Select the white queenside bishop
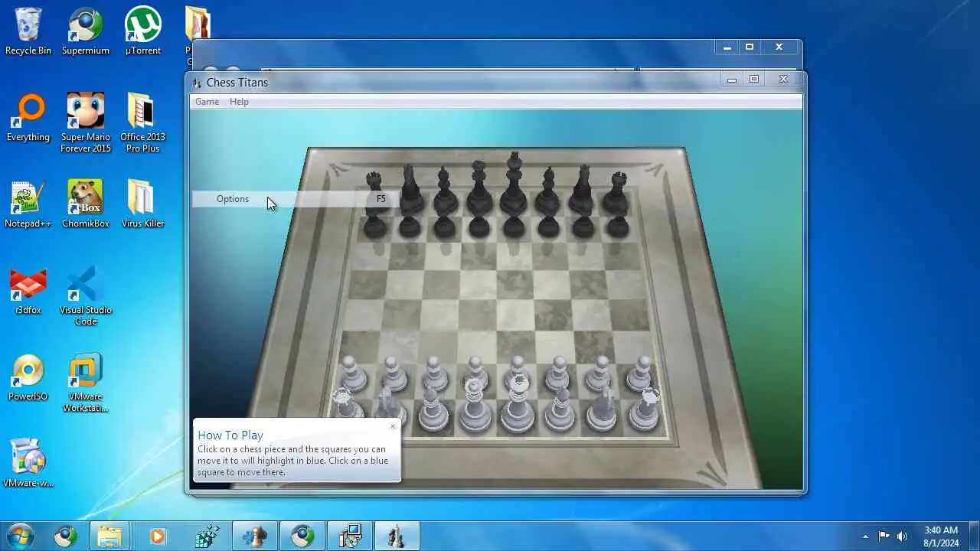The height and width of the screenshot is (551, 980). pyautogui.click(x=433, y=408)
